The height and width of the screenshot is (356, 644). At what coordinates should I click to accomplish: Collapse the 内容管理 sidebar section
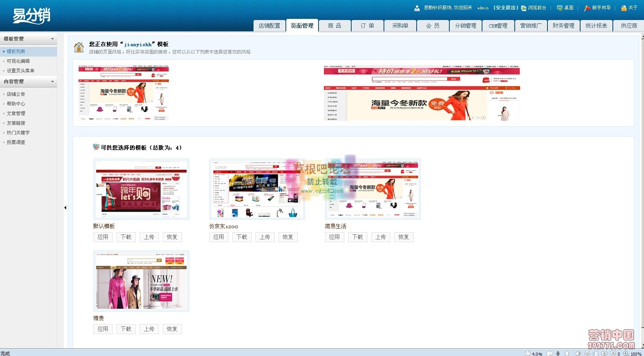53,81
